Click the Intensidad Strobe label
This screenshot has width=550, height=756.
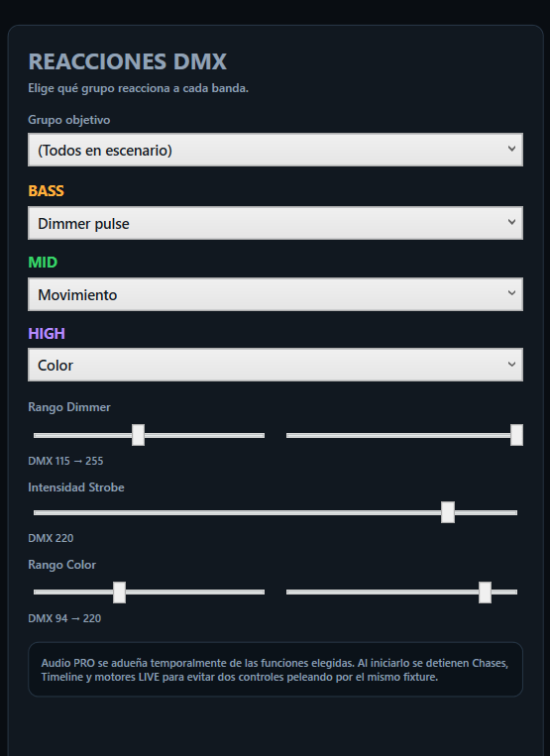tap(76, 487)
